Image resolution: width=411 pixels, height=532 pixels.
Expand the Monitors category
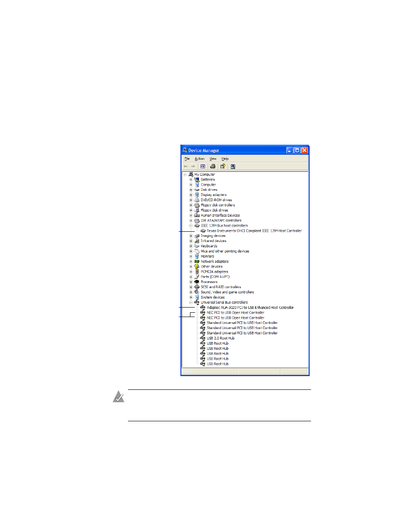(x=191, y=256)
